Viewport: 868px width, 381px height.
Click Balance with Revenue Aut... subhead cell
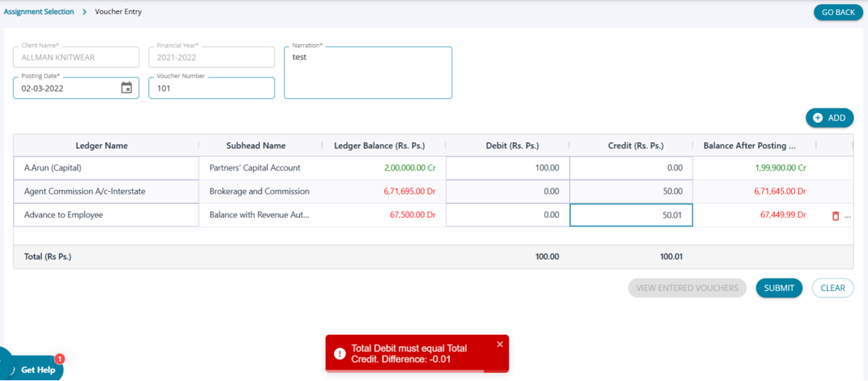259,215
